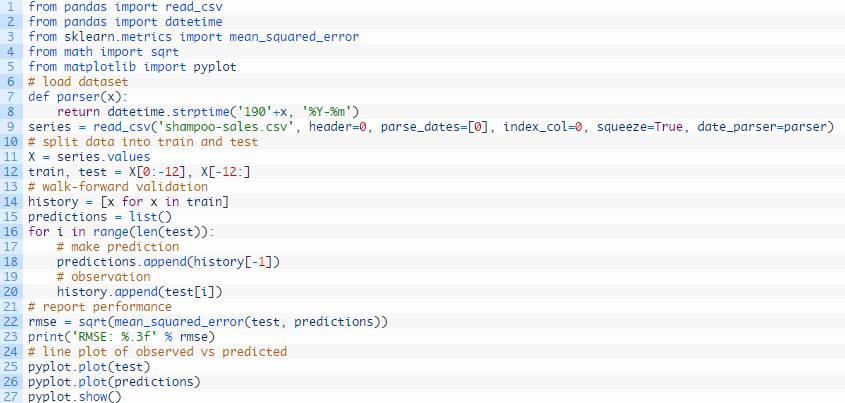Click 'predictions.append(history[-1])' statement
This screenshot has height=403, width=845.
coord(168,262)
